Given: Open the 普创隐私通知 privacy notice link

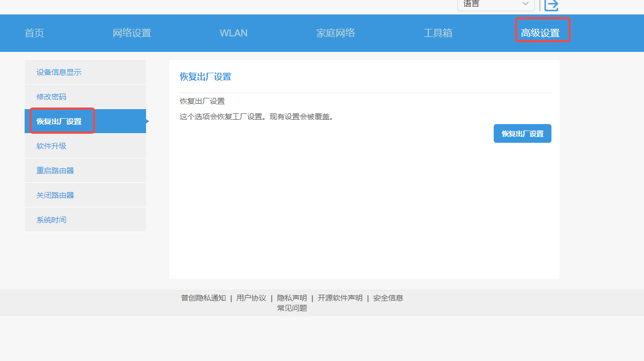Looking at the screenshot, I should (x=203, y=298).
